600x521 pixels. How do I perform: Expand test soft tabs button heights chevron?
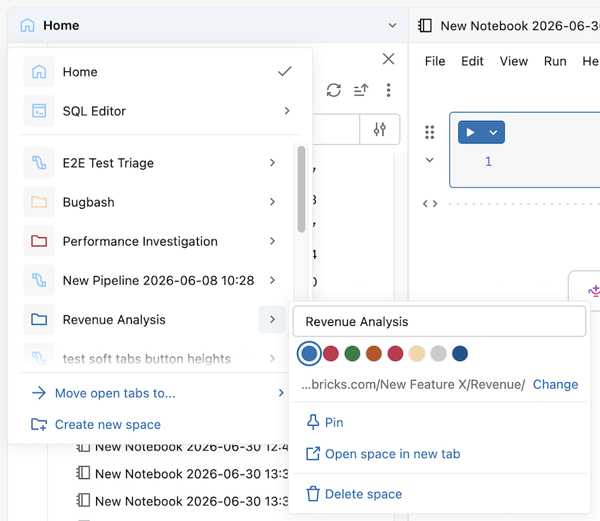coord(272,359)
